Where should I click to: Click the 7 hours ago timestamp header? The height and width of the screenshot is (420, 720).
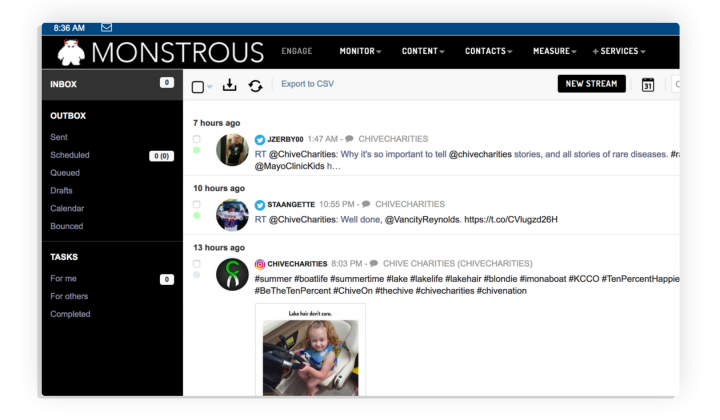[216, 123]
